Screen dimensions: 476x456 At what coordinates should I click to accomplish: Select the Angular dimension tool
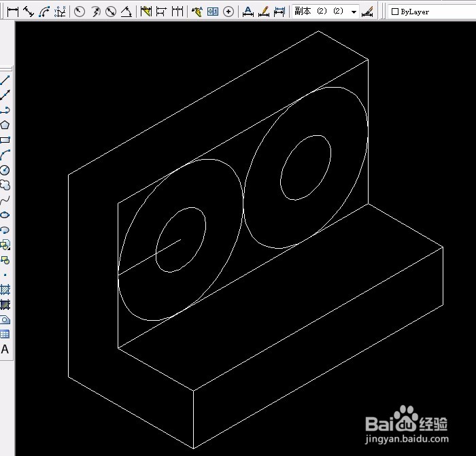point(126,12)
